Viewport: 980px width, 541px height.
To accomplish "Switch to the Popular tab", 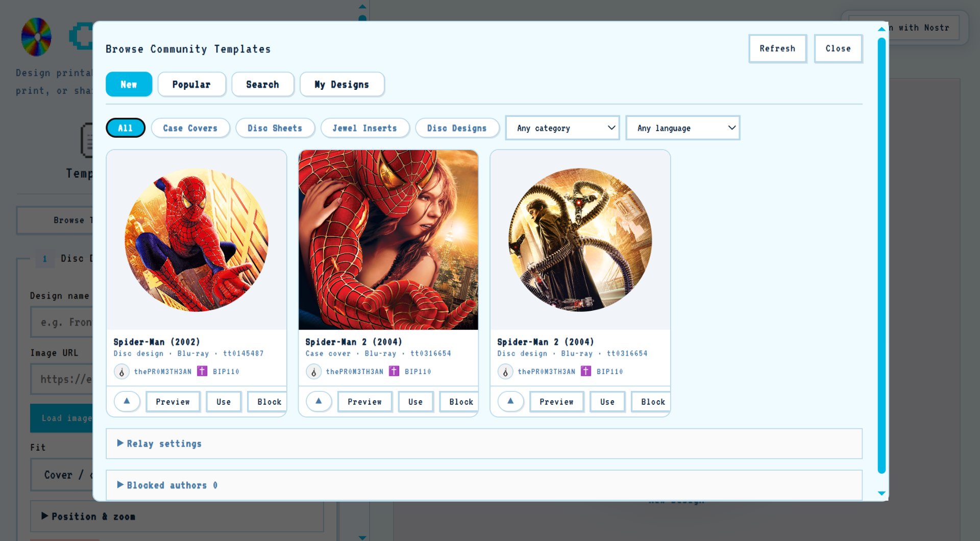I will 191,84.
